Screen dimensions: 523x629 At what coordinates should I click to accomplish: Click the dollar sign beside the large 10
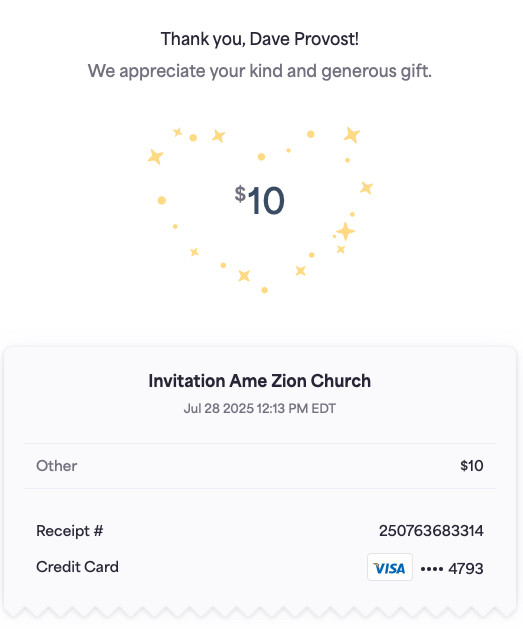(x=240, y=194)
